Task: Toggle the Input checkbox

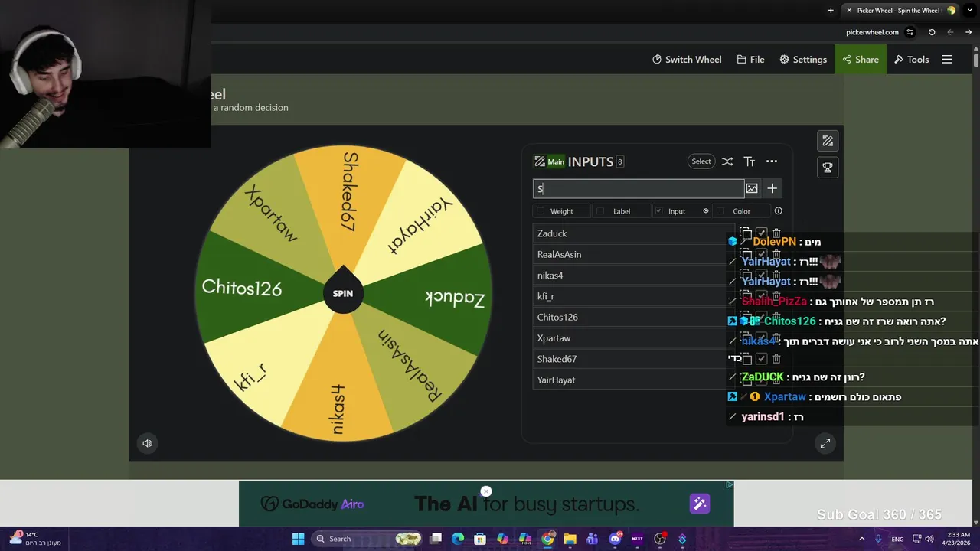Action: [658, 211]
